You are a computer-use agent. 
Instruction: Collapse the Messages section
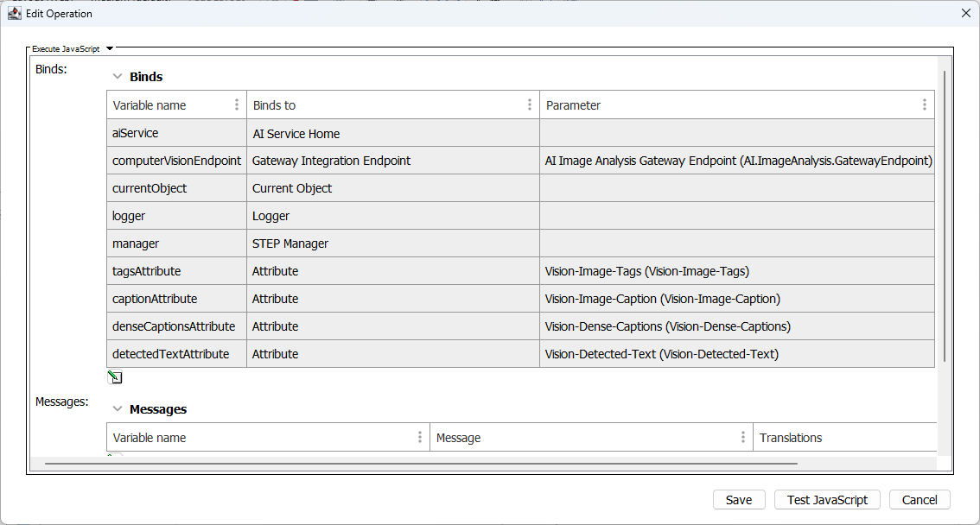click(118, 409)
